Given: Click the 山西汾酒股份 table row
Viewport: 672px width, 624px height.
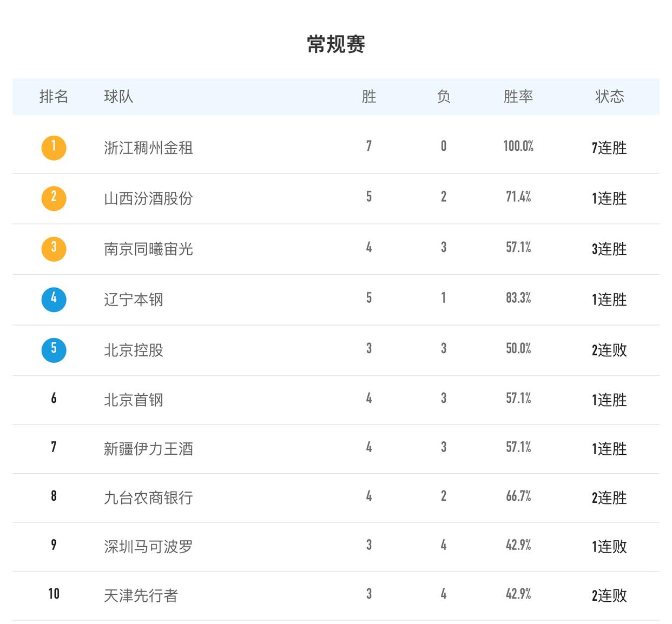Looking at the screenshot, I should point(335,198).
